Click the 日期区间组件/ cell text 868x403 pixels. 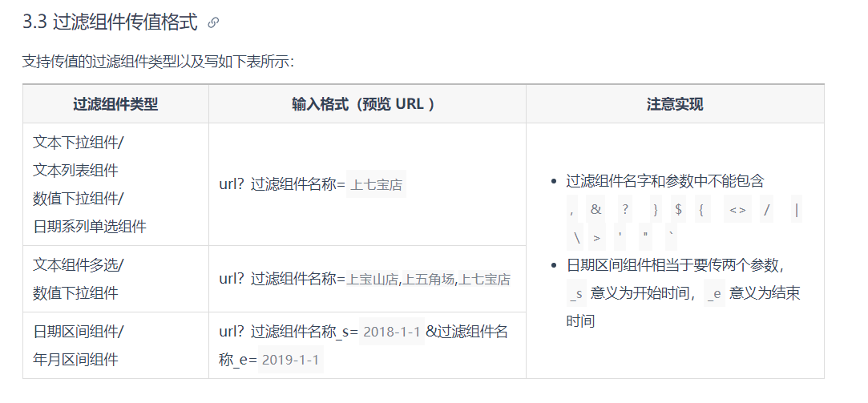(79, 332)
